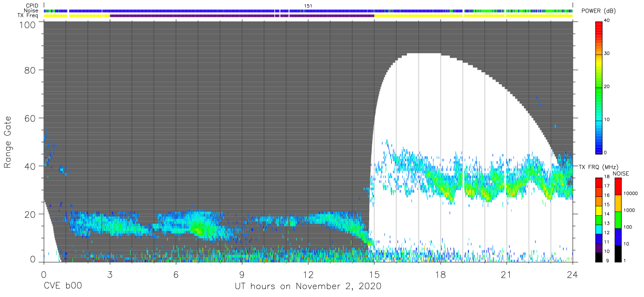This screenshot has width=644, height=297.
Task: Click x-axis tick label 24
Action: (572, 274)
